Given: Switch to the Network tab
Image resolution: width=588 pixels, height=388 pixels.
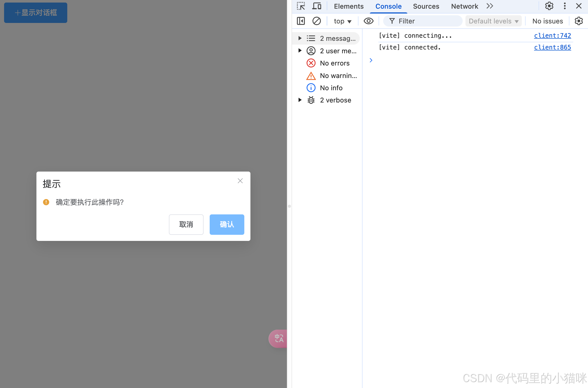Looking at the screenshot, I should tap(464, 6).
